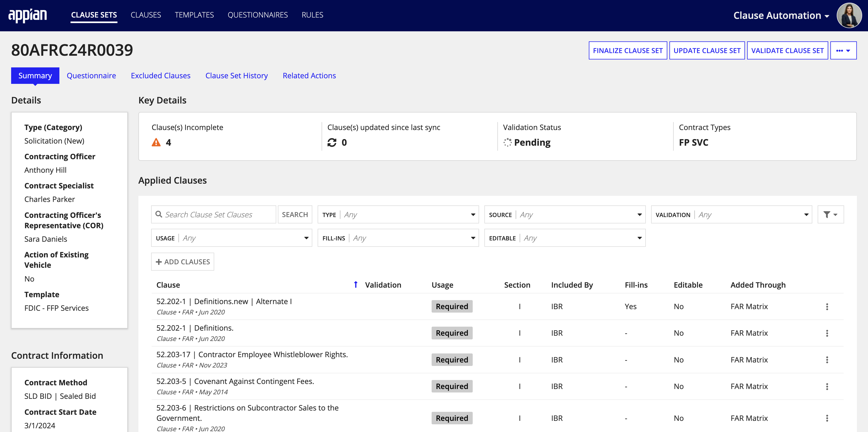
Task: Sort by the Validation column header
Action: pyautogui.click(x=383, y=285)
